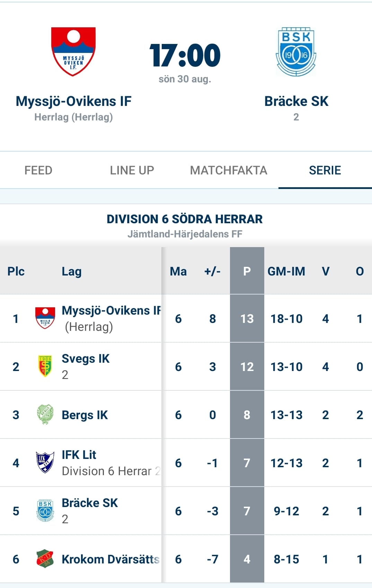Show the MATCHFAKTA tab

(x=229, y=170)
